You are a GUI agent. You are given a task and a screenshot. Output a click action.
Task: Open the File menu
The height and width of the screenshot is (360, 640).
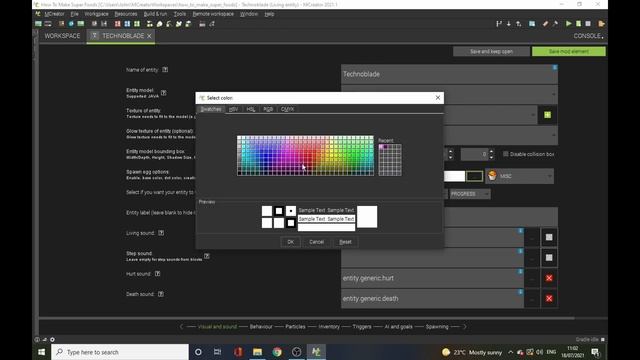click(74, 14)
